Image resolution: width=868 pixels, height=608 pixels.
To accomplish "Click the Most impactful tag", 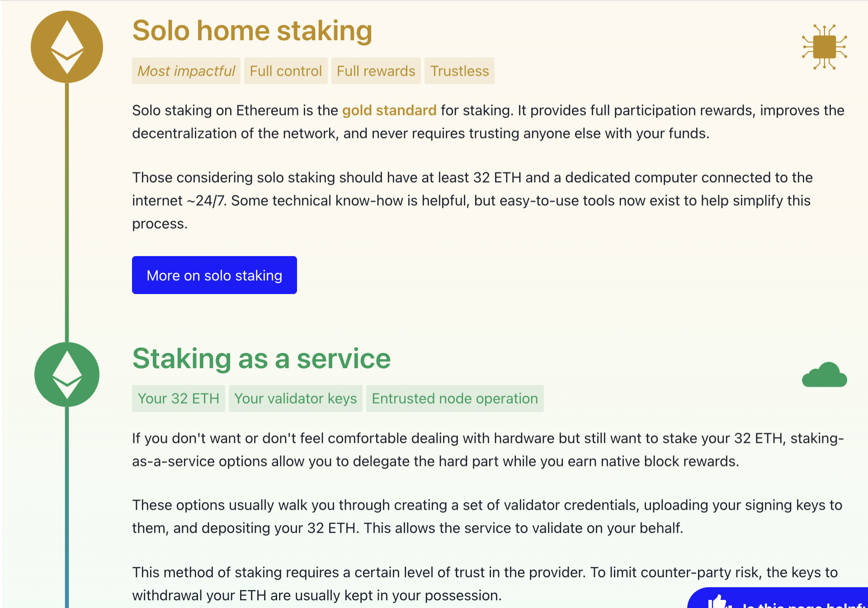I will coord(186,71).
